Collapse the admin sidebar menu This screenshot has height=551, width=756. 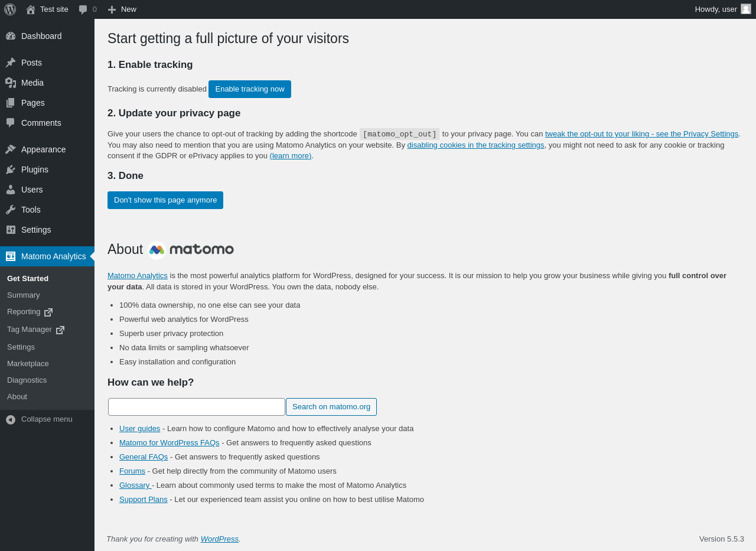pos(40,419)
